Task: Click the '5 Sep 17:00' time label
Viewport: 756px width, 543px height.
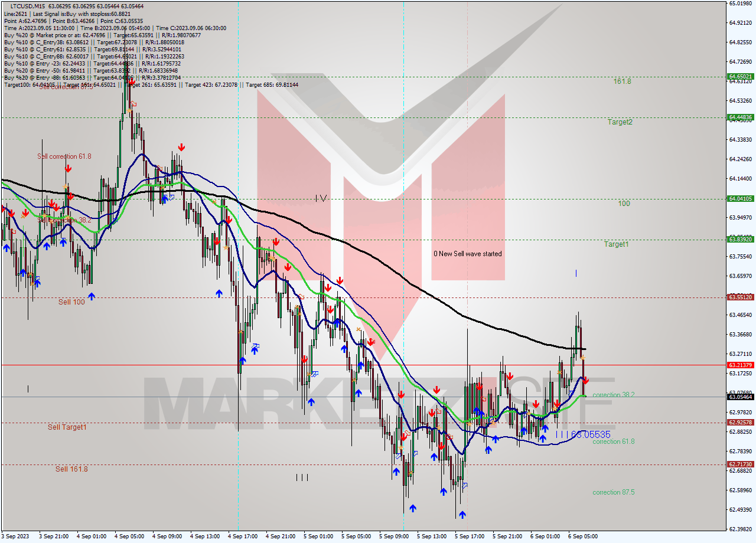Action: coord(469,537)
